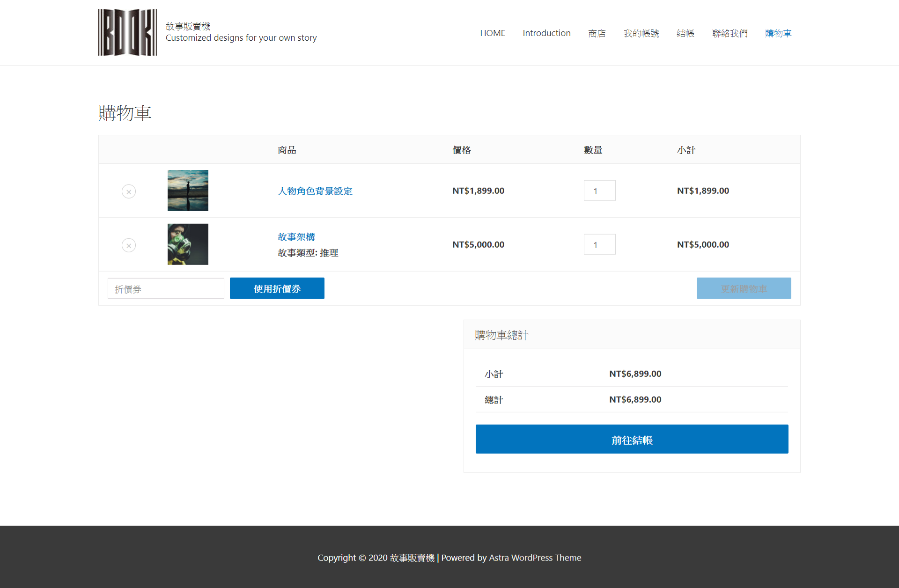Open 人物角色背景設定 product thumbnail

188,191
